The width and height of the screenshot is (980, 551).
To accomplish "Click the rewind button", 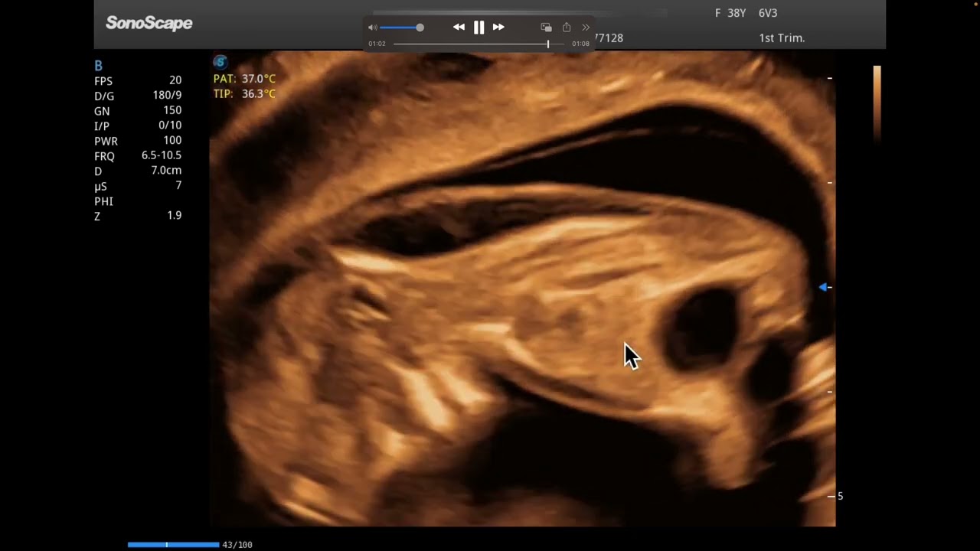I will coord(459,27).
